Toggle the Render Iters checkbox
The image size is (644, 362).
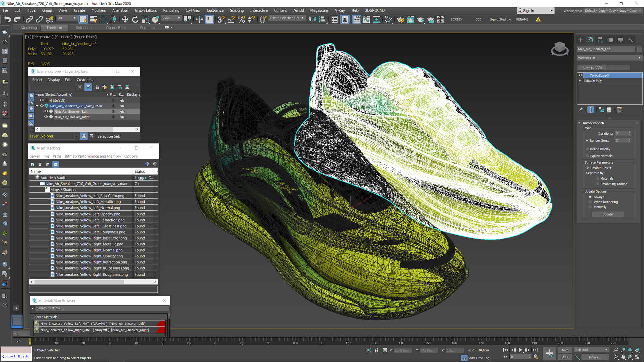(587, 141)
